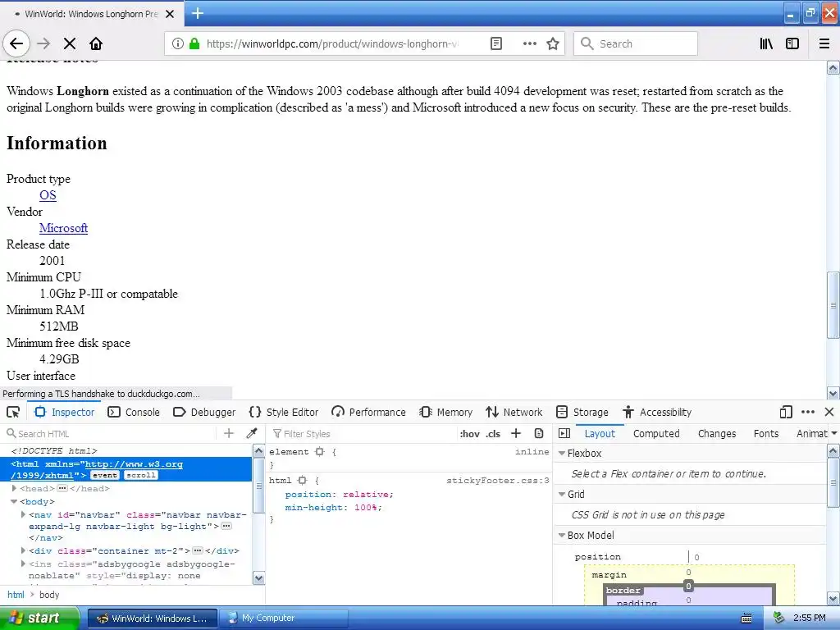This screenshot has height=630, width=840.
Task: Select the Changes sidebar tab
Action: 717,433
